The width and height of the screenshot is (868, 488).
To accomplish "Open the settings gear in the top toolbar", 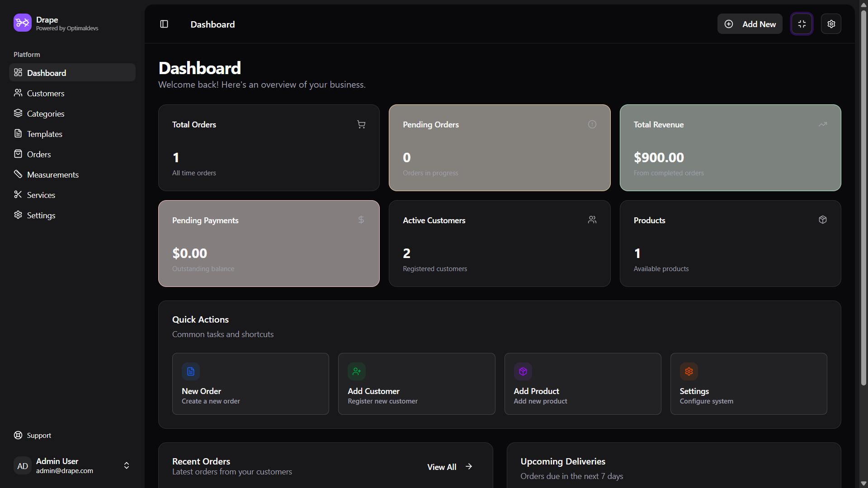I will point(831,24).
